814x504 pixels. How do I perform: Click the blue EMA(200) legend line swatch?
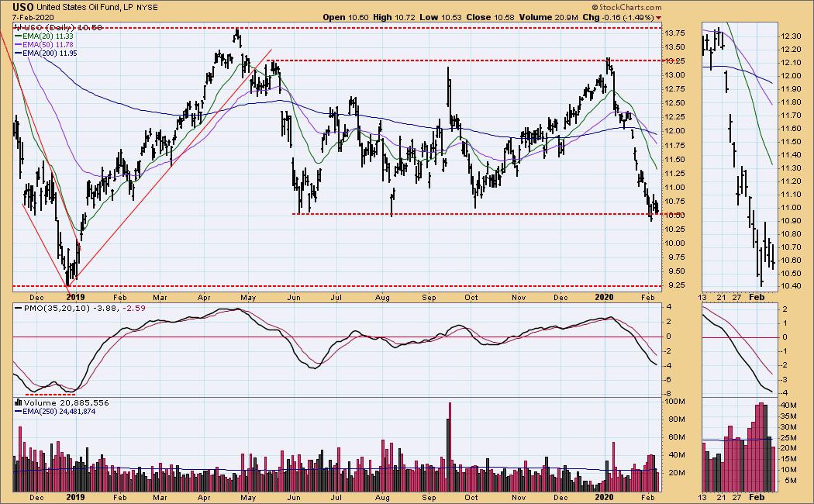pos(18,53)
